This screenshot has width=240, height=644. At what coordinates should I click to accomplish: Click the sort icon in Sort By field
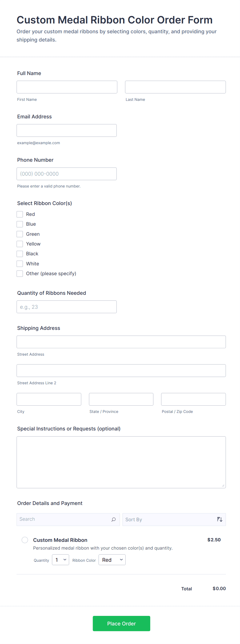tap(219, 519)
